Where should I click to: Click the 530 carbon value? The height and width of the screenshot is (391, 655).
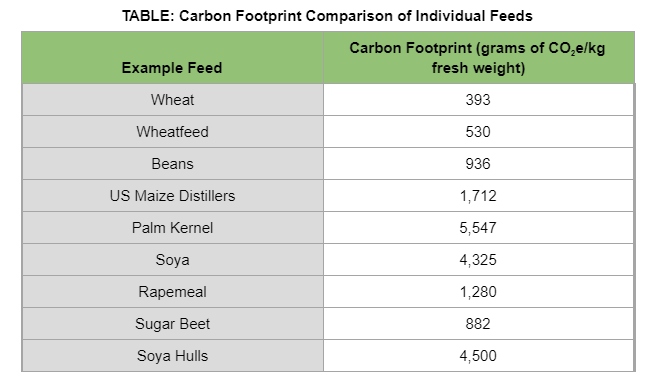[x=478, y=132]
